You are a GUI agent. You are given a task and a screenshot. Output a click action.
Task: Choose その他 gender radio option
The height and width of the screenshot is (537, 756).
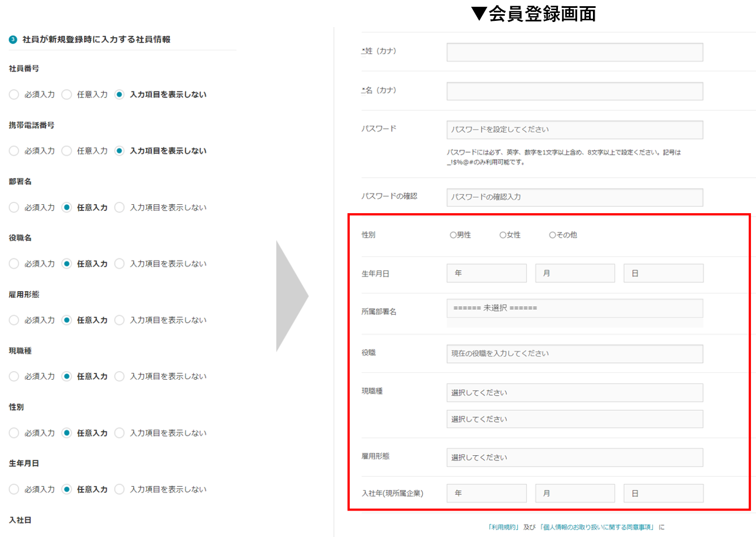coord(552,235)
